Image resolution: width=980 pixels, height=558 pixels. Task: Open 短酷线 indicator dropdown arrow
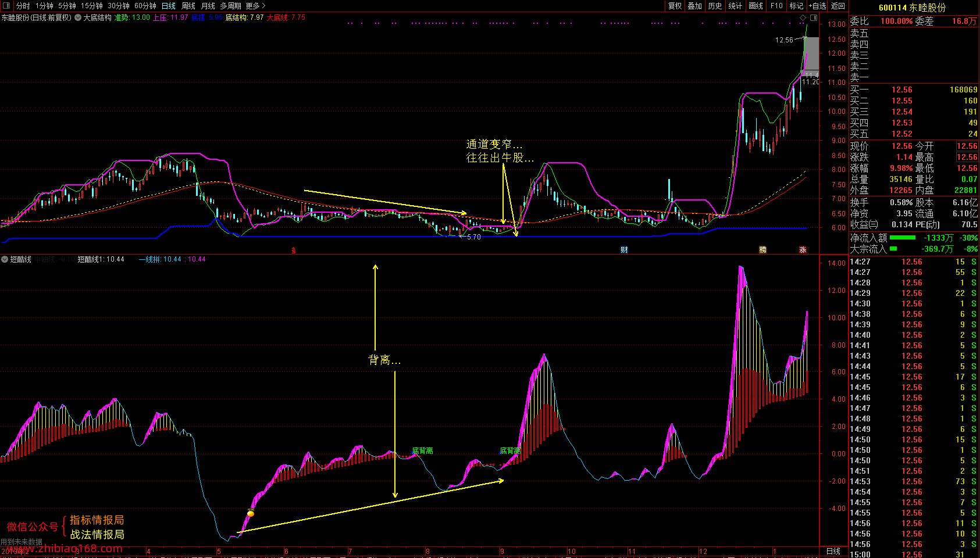[5, 259]
